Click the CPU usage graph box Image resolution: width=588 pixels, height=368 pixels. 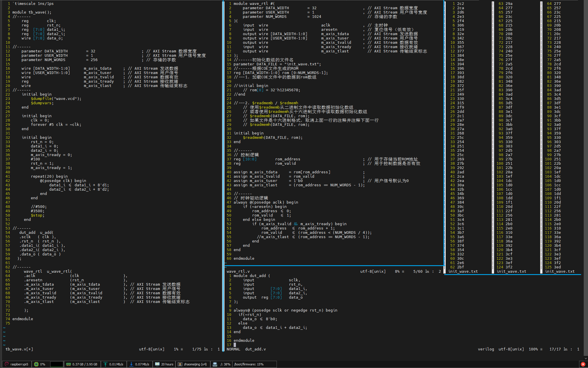(x=57, y=364)
